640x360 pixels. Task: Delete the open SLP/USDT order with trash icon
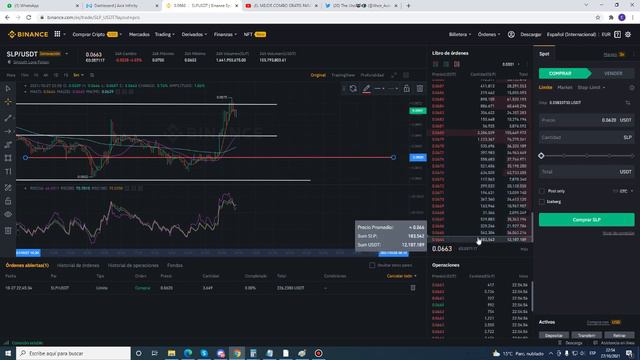pyautogui.click(x=413, y=288)
